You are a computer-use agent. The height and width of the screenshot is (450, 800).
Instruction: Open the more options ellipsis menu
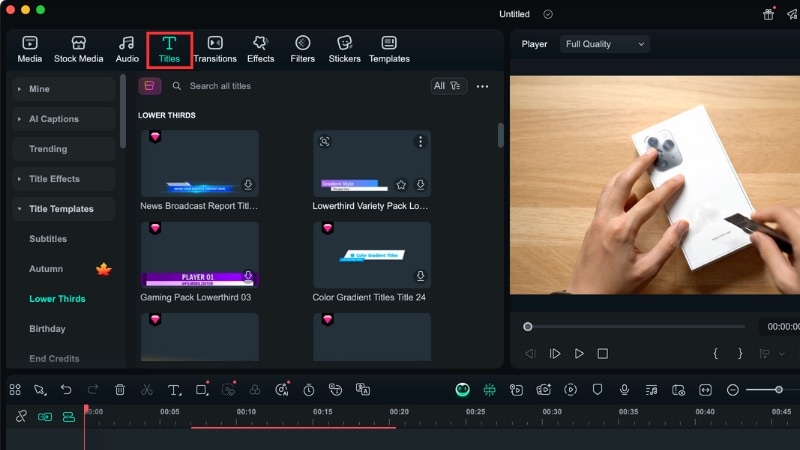482,86
